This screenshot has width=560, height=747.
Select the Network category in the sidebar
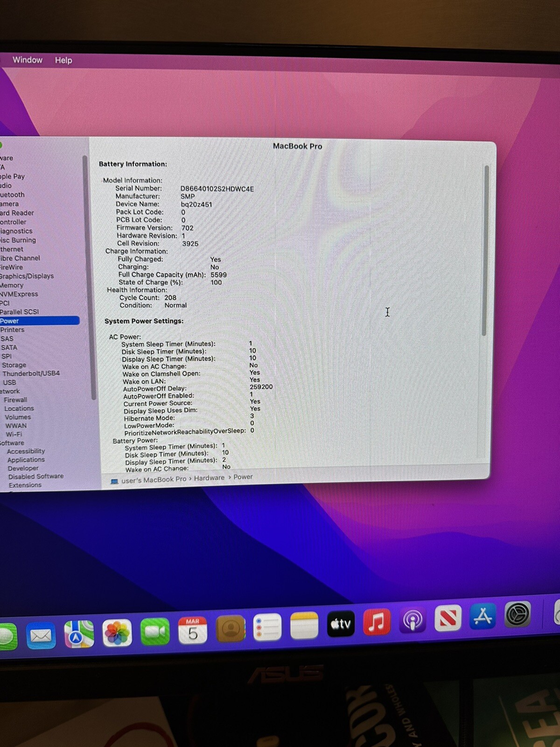[x=10, y=391]
